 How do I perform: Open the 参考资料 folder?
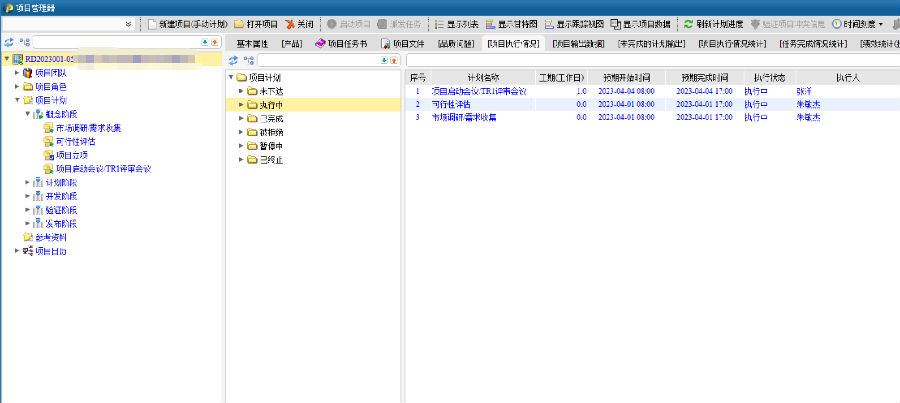[x=51, y=237]
